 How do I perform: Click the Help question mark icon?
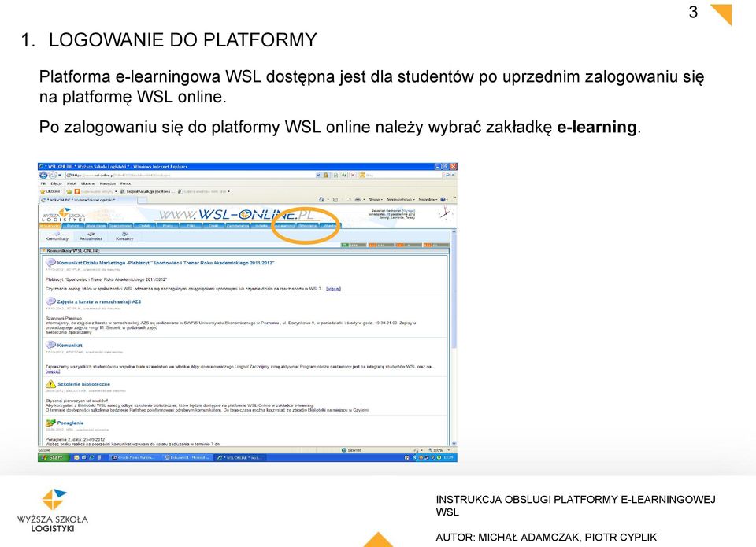coord(443,199)
